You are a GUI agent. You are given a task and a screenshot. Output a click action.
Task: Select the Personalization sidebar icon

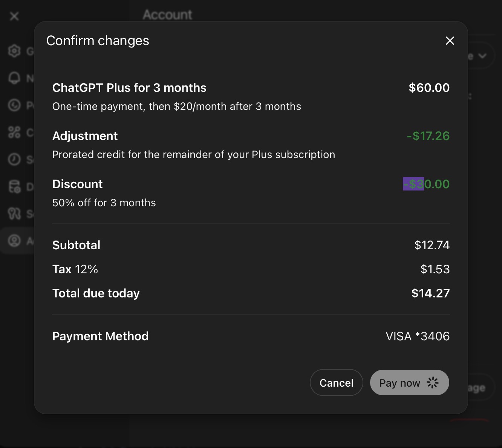click(14, 105)
